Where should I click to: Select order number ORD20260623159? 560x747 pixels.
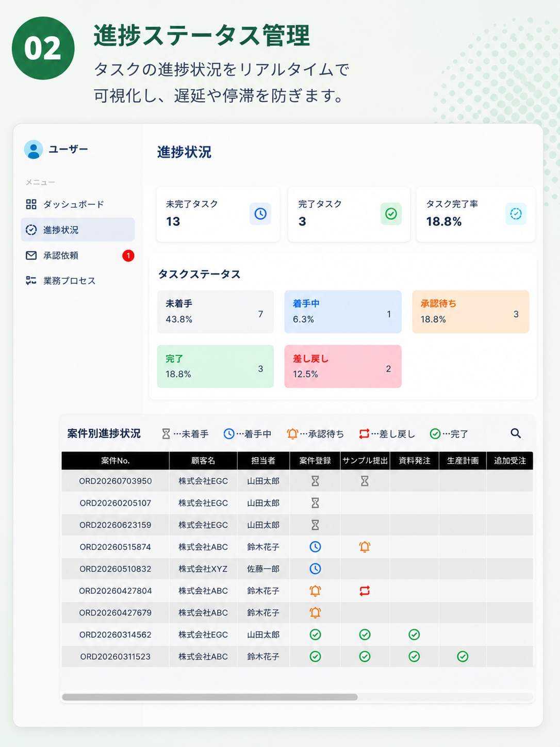pyautogui.click(x=116, y=525)
